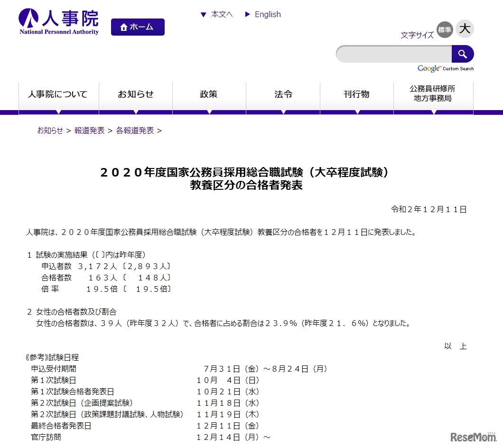Open the 法令 menu tab
Image resolution: width=503 pixels, height=448 pixels.
(283, 94)
